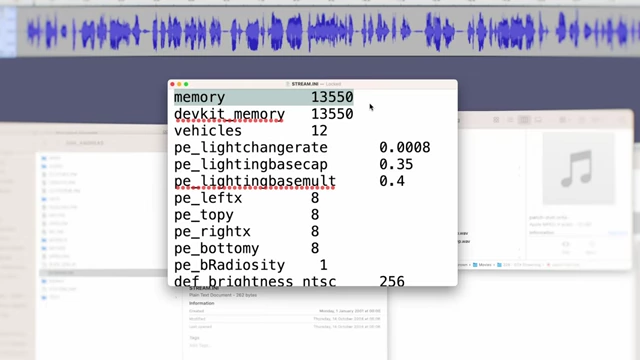The image size is (640, 360).
Task: Click the STREAM.INI document title in titlebar
Action: (304, 84)
